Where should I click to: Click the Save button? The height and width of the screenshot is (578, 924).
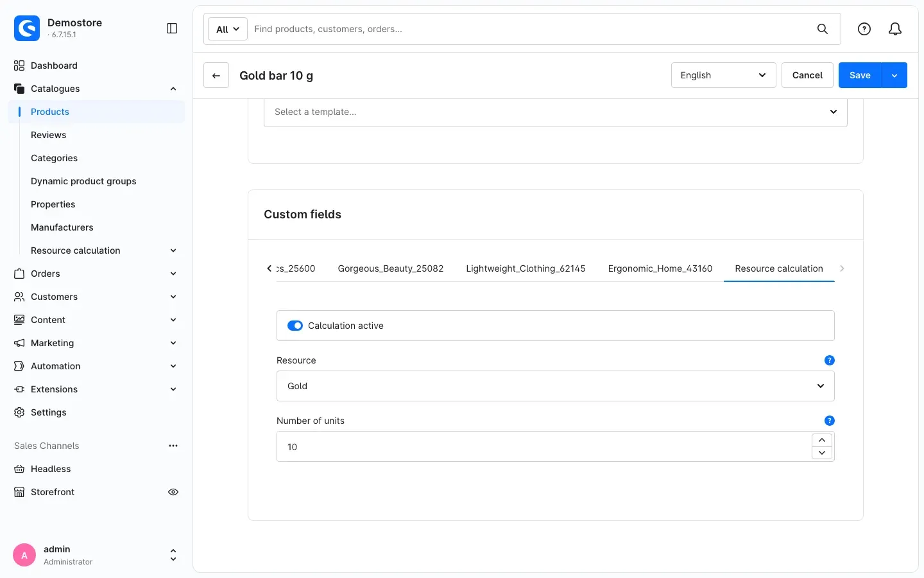click(860, 75)
